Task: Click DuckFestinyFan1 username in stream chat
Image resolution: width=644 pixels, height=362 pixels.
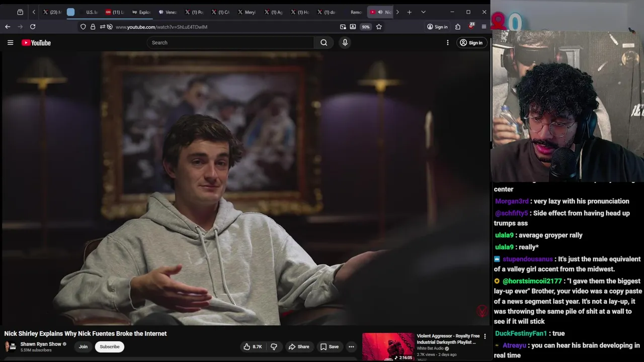Action: [x=521, y=333]
